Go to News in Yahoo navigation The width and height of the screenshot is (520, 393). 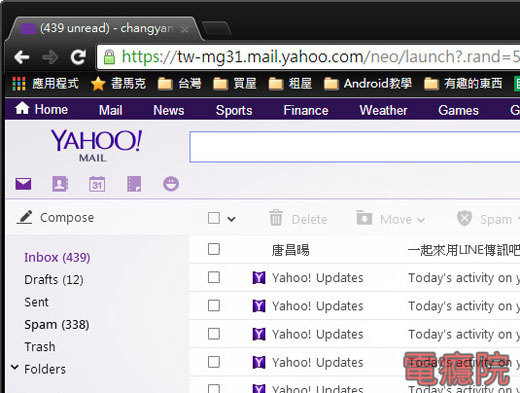click(x=169, y=110)
